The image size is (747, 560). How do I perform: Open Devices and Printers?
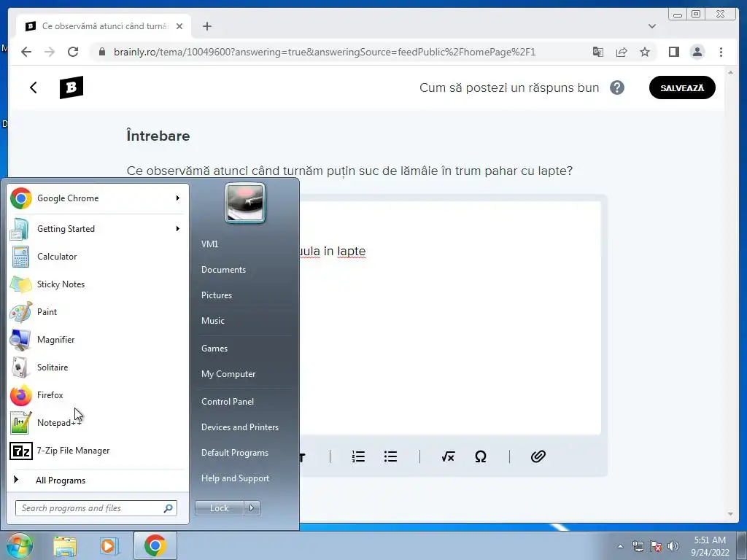[x=239, y=427]
